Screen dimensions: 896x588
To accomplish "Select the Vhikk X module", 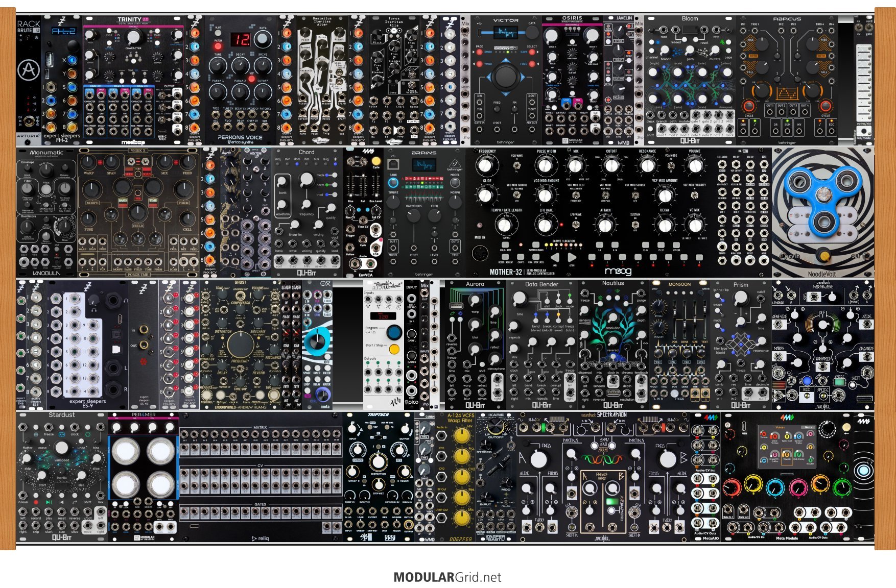I will (x=138, y=212).
